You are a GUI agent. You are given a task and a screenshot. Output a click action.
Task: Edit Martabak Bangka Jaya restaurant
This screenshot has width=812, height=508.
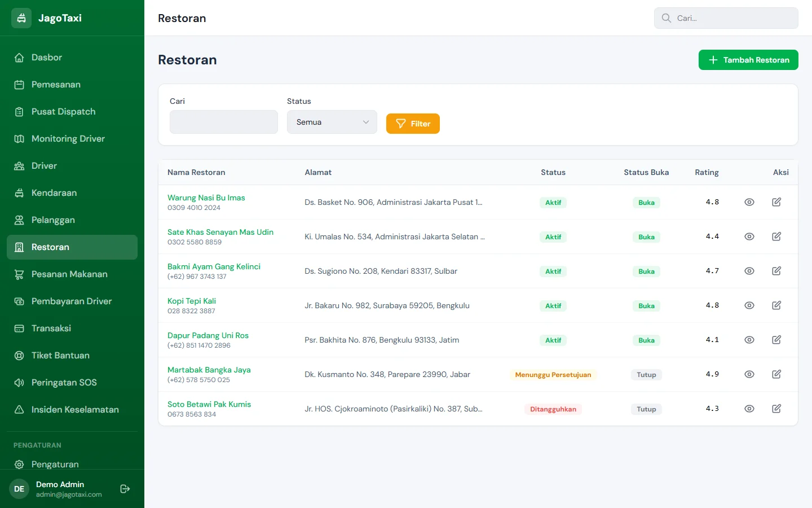point(776,374)
